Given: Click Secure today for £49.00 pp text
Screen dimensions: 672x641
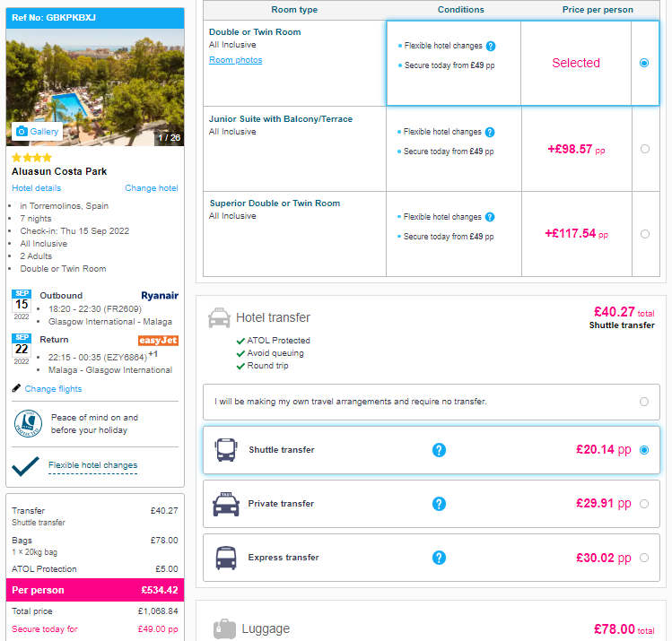Looking at the screenshot, I should tap(95, 629).
